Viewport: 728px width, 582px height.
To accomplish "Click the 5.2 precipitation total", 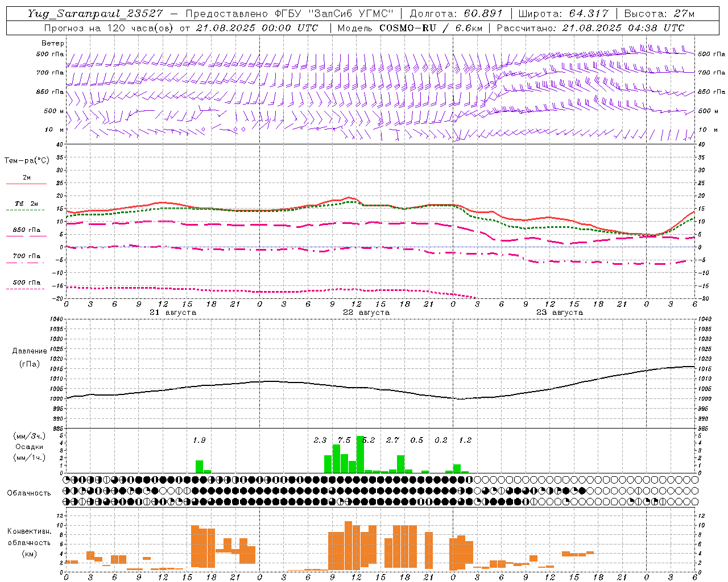I will coord(369,440).
